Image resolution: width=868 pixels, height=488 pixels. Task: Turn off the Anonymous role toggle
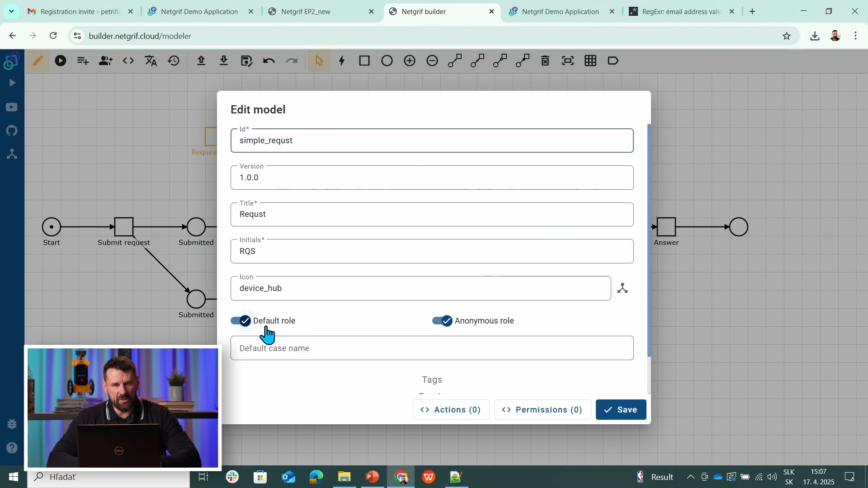point(442,321)
